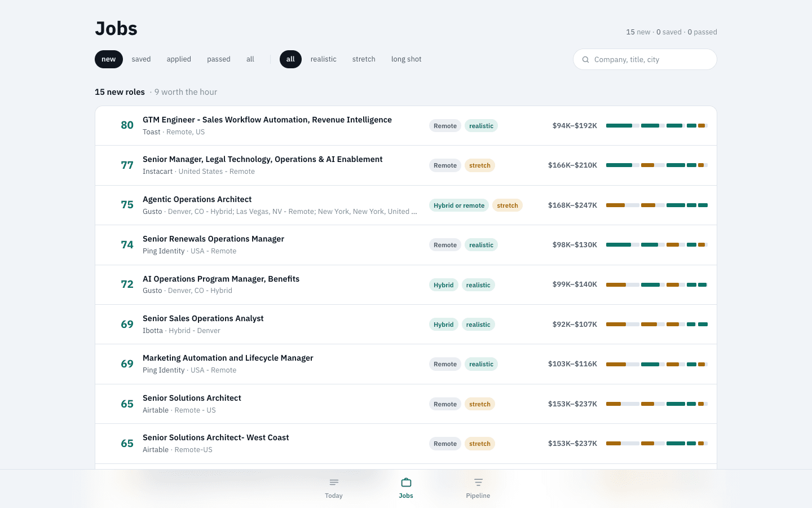Click '9 worth the hour' text
The image size is (812, 508).
click(186, 92)
